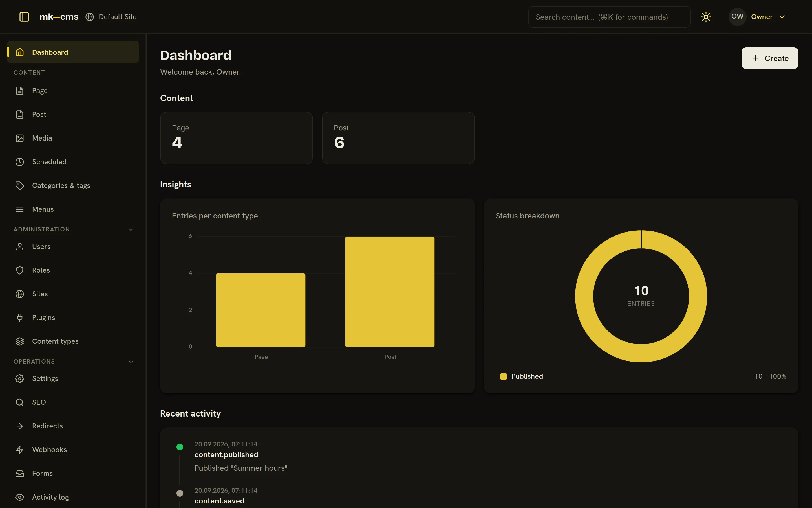Click the 'Recent activity' heading

190,413
